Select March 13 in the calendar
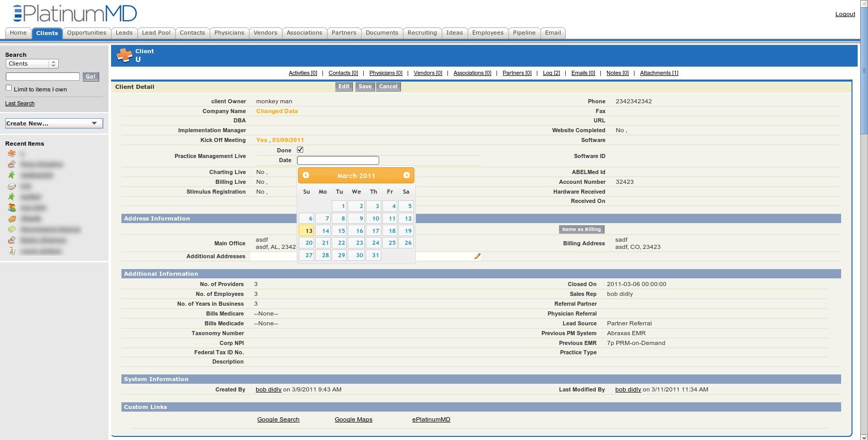 click(x=306, y=231)
